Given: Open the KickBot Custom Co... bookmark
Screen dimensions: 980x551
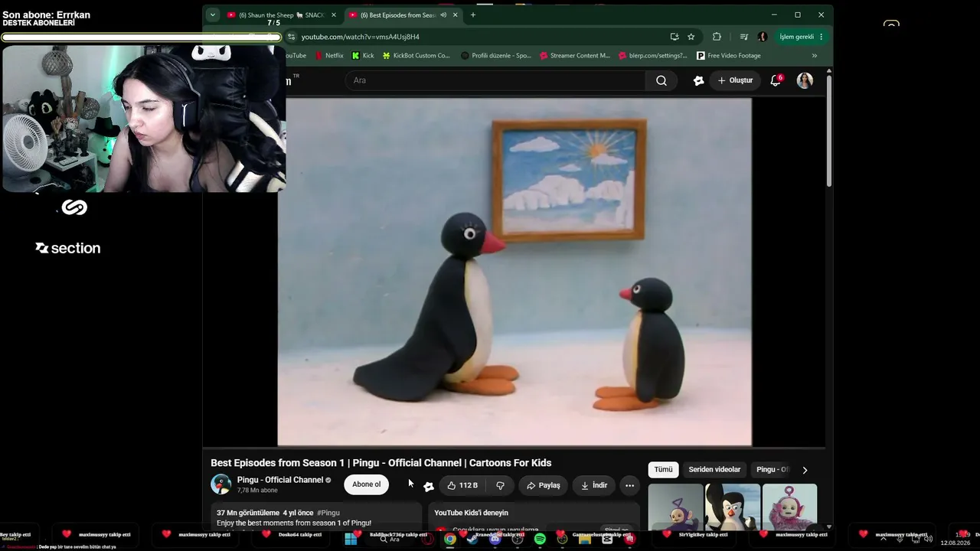Looking at the screenshot, I should [416, 56].
